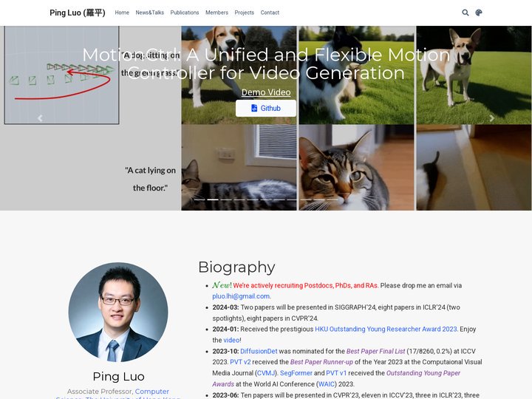Click the Biography heading
This screenshot has width=532, height=399.
click(x=236, y=267)
